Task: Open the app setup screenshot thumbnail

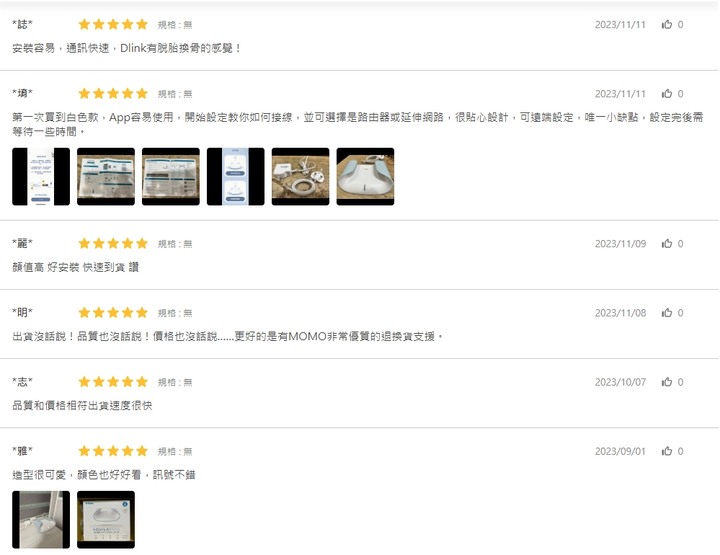Action: [x=41, y=176]
